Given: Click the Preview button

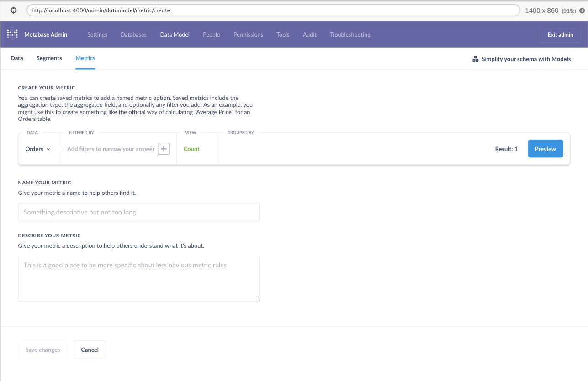Looking at the screenshot, I should click(545, 148).
